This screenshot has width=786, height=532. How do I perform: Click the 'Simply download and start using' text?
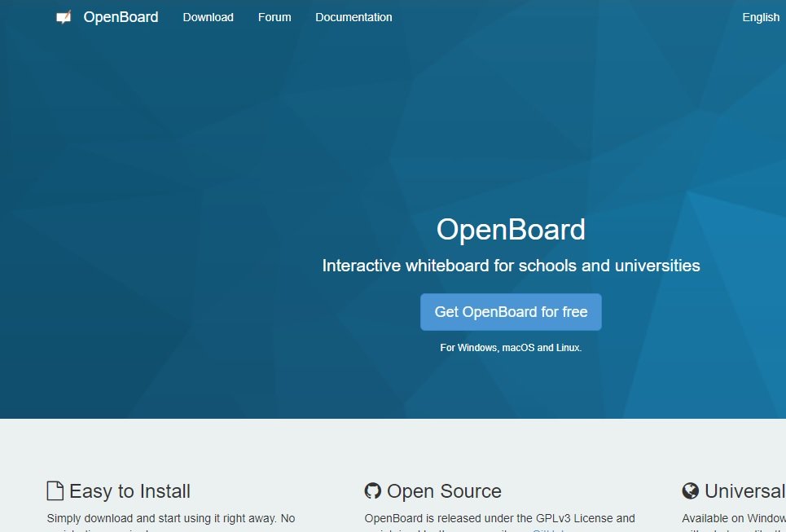click(130, 518)
